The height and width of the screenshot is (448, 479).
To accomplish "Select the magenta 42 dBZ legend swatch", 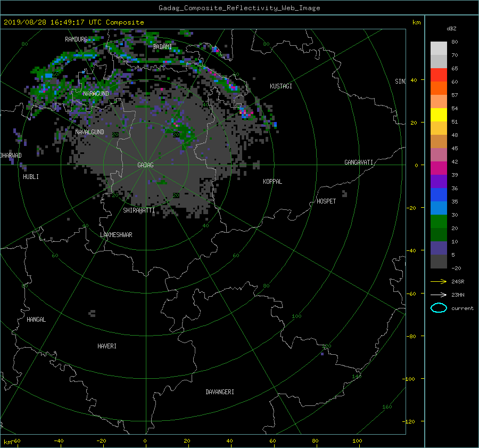I will coord(439,168).
